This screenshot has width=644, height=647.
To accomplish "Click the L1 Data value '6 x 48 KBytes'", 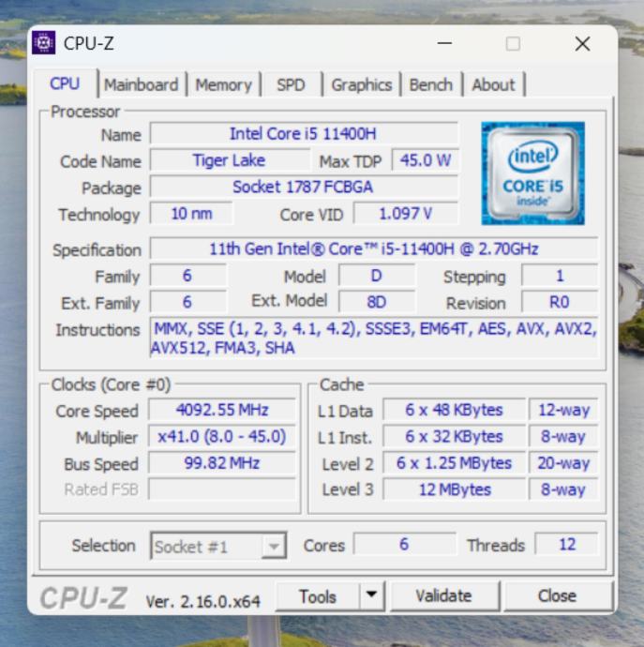I will 454,410.
